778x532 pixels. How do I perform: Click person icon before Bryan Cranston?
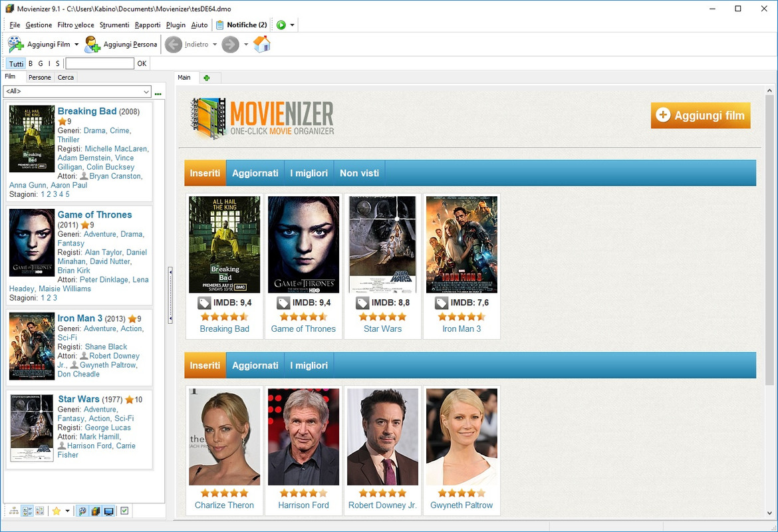click(x=84, y=176)
